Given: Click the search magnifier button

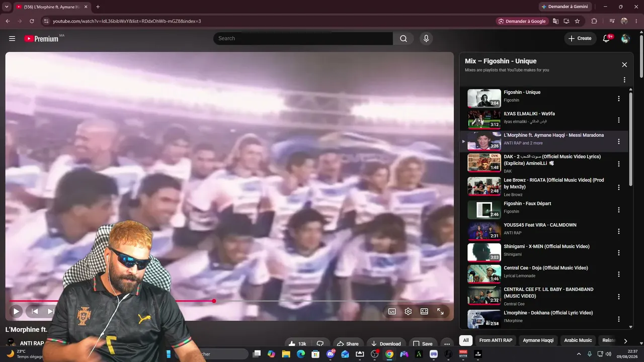Looking at the screenshot, I should (404, 39).
